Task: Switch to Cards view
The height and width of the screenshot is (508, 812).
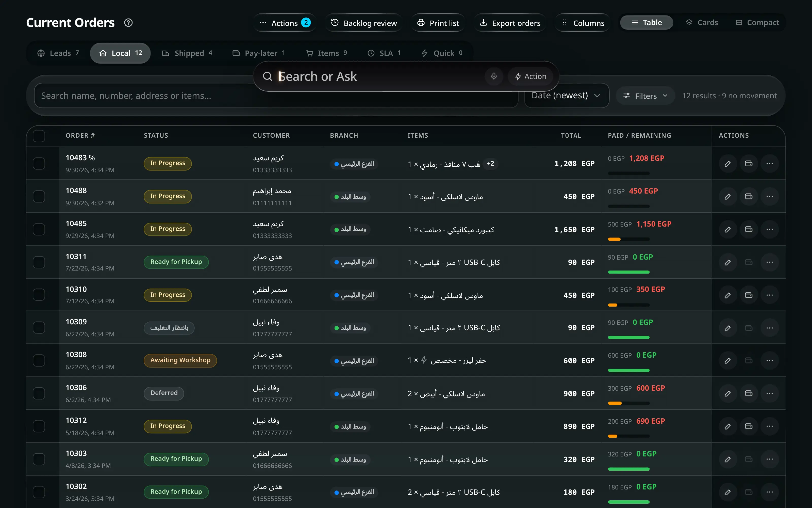Action: pos(702,23)
